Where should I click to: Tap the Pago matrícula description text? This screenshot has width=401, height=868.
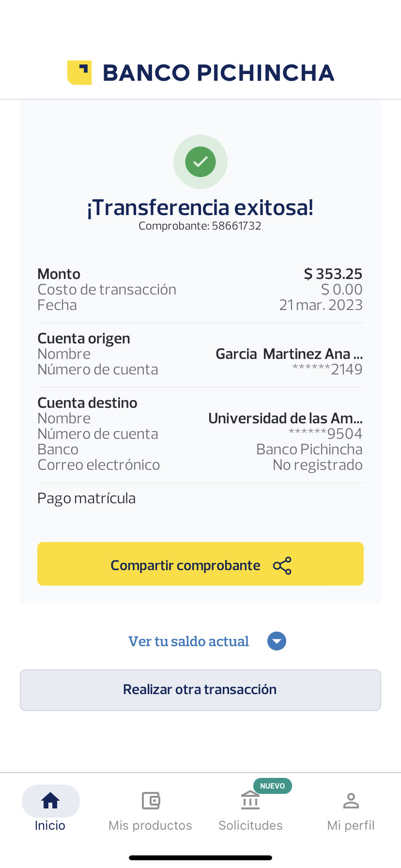87,498
